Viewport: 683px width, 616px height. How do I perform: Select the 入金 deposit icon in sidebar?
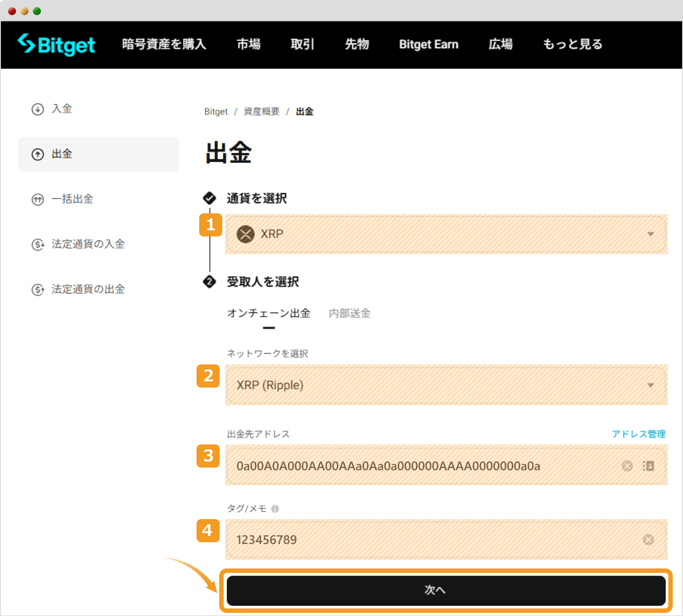click(38, 109)
